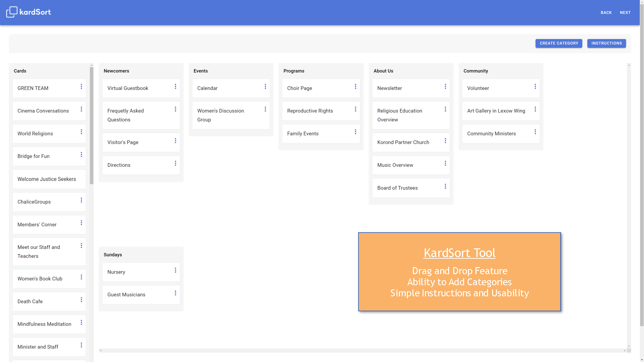This screenshot has height=362, width=644.
Task: Select the Programs category title
Action: coord(294,71)
